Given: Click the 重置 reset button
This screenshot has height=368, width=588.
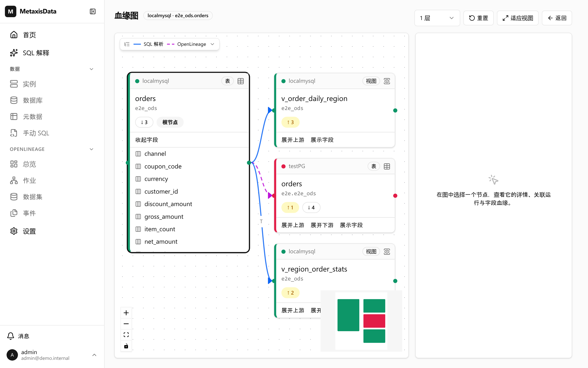Looking at the screenshot, I should [x=478, y=18].
